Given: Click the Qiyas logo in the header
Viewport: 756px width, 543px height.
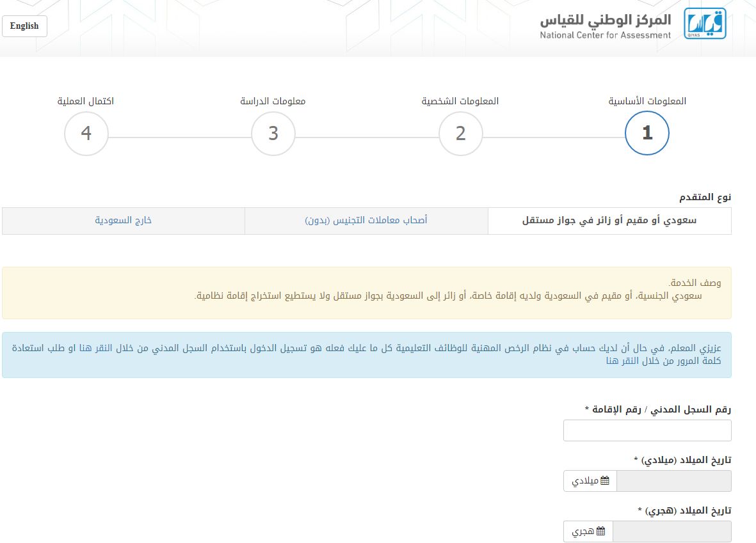Looking at the screenshot, I should coord(706,24).
